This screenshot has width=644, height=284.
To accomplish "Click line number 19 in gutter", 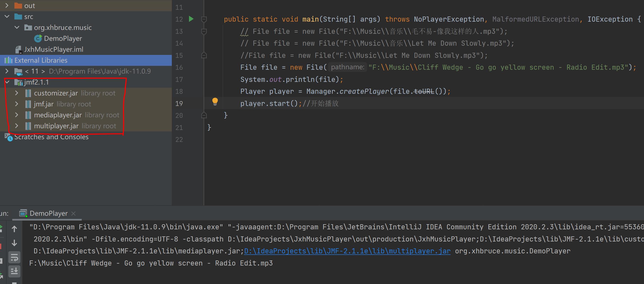I will 179,103.
